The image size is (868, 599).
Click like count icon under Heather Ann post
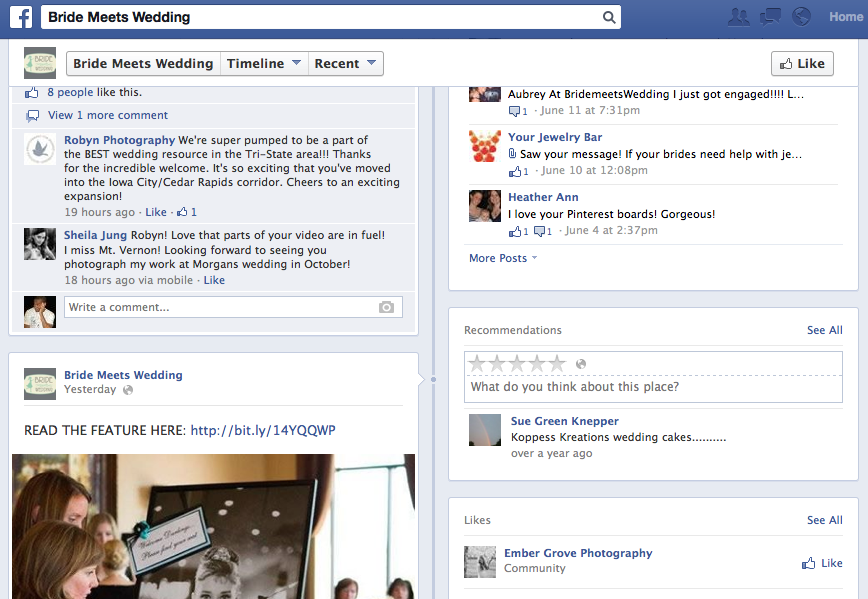tap(519, 231)
